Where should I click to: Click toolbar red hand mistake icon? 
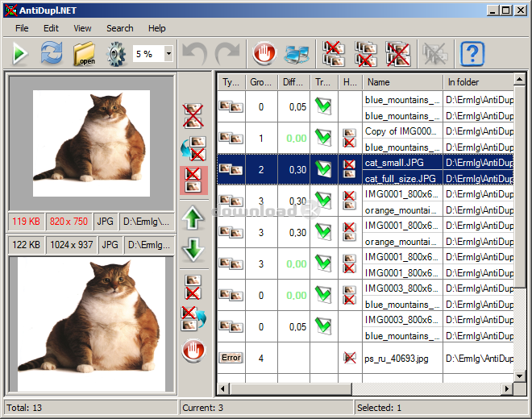(264, 53)
